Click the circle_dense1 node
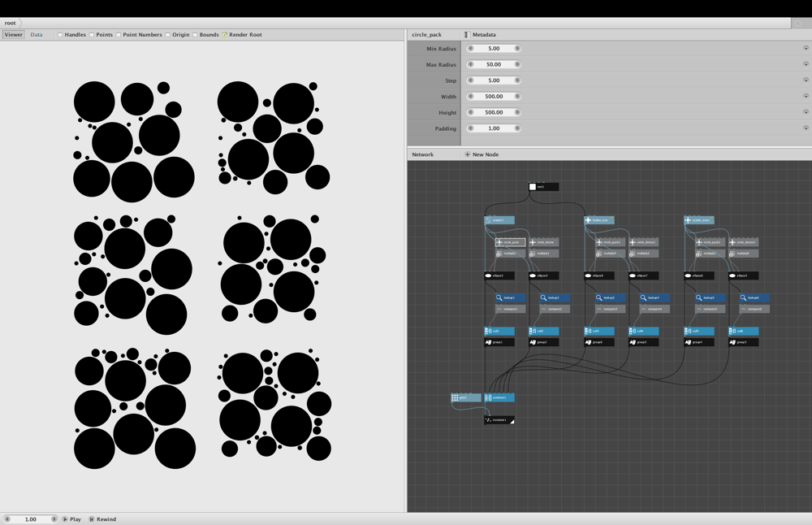 (x=644, y=242)
